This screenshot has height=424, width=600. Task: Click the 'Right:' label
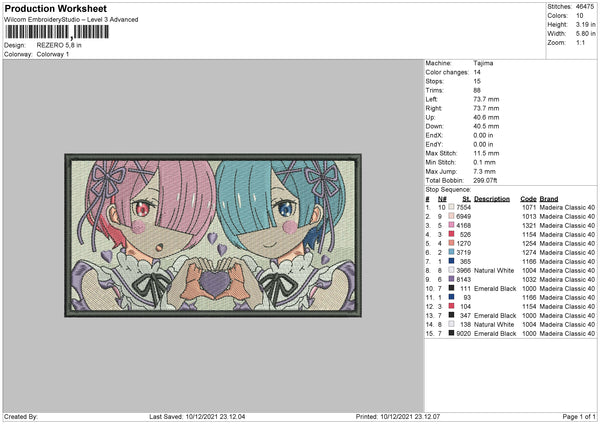coord(434,108)
